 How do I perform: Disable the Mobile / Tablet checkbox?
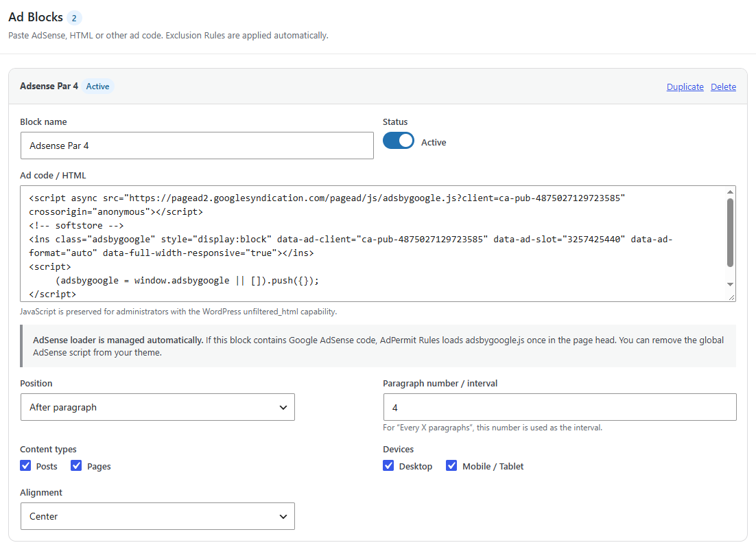451,465
